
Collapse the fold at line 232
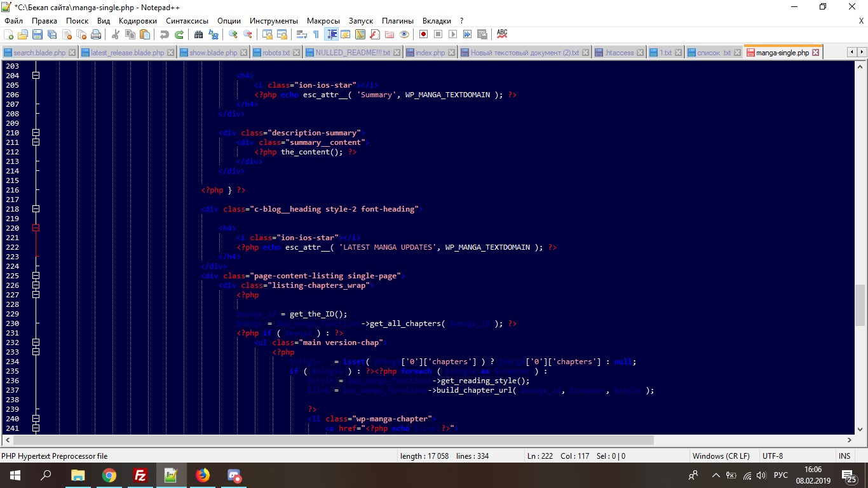click(36, 342)
